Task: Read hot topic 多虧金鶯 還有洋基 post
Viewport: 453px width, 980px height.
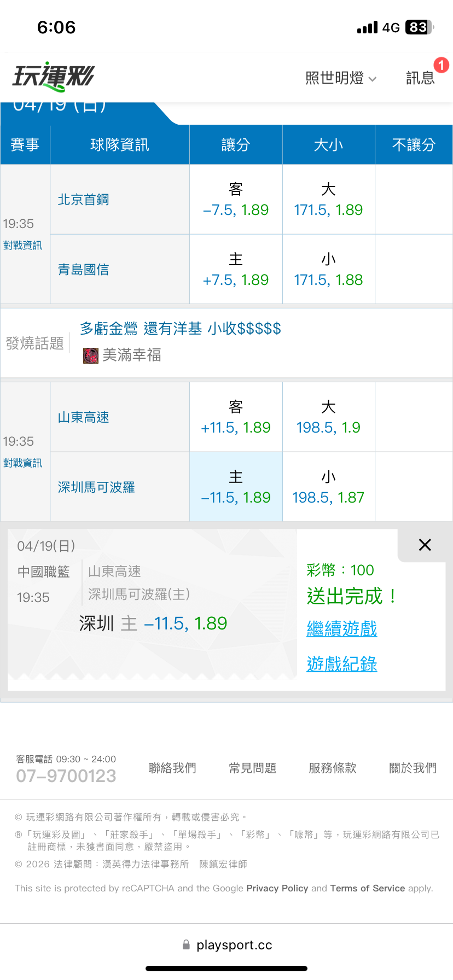Action: (181, 329)
